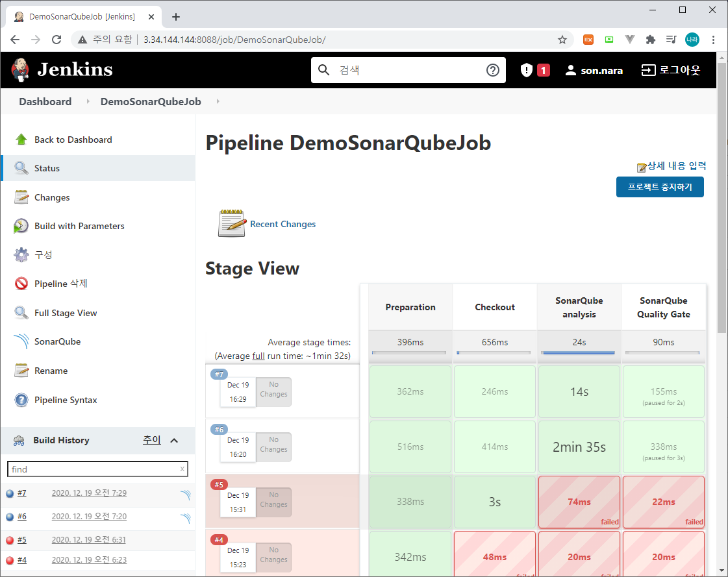The height and width of the screenshot is (577, 728).
Task: Click the 362ms Preparation cell
Action: (x=410, y=392)
